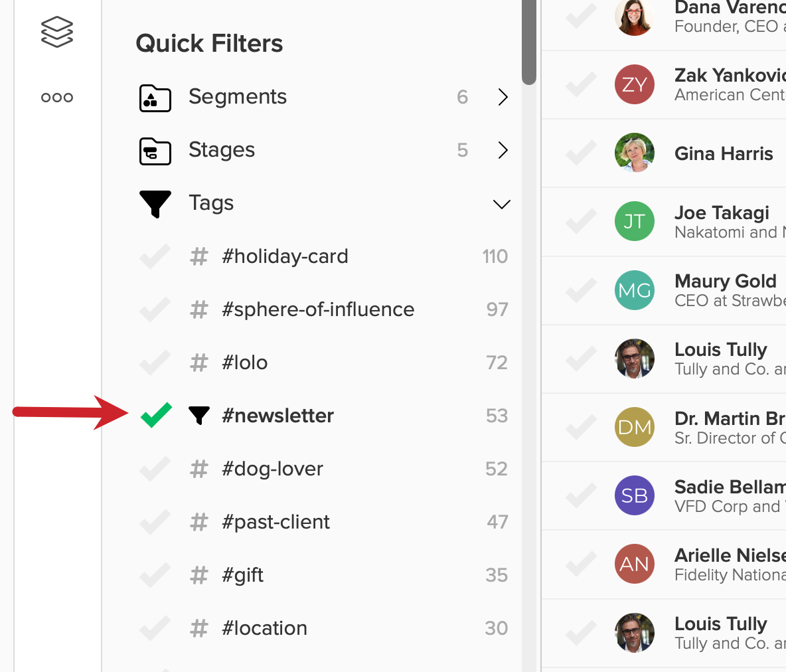Click Zak Yankovic's ZY avatar

(x=635, y=84)
